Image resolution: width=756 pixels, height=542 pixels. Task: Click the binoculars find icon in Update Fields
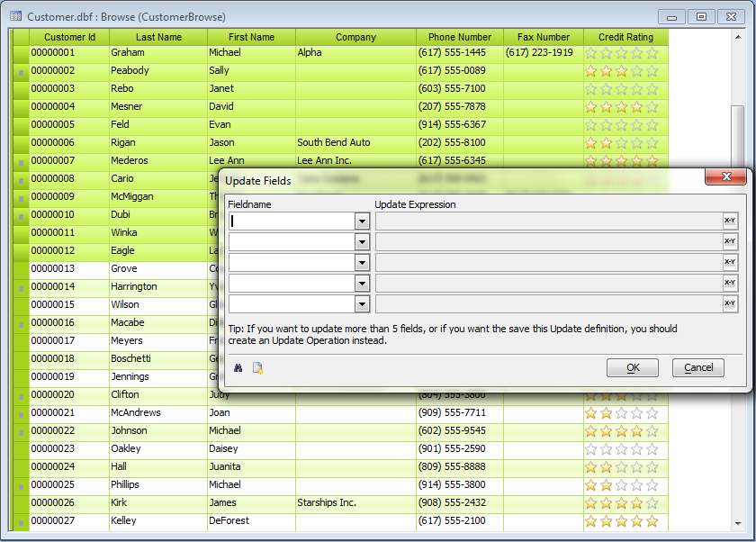[x=238, y=368]
